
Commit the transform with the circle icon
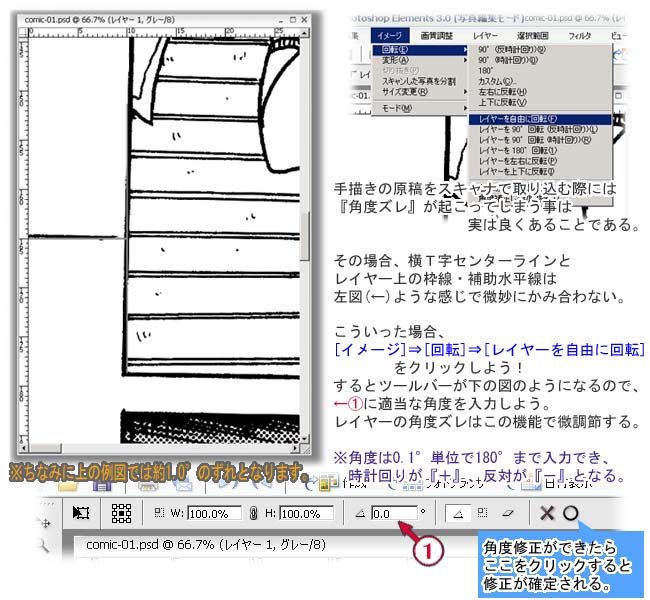tap(571, 513)
